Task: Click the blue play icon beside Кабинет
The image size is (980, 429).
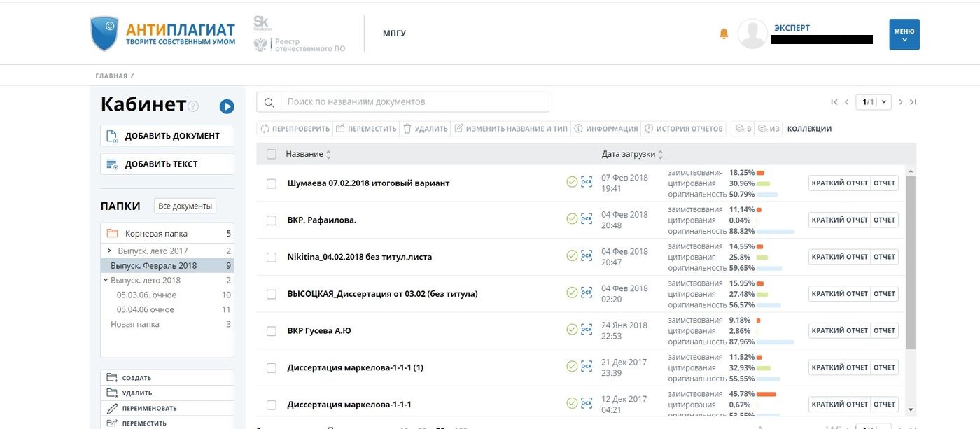Action: tap(226, 106)
